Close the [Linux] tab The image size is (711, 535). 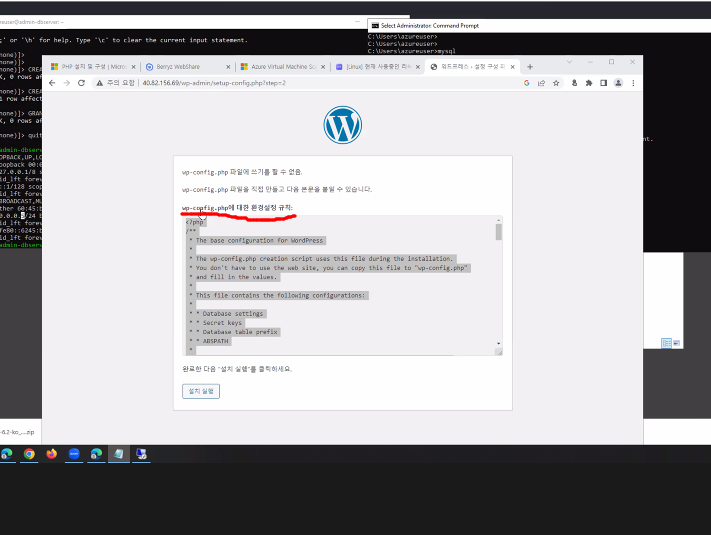418,67
